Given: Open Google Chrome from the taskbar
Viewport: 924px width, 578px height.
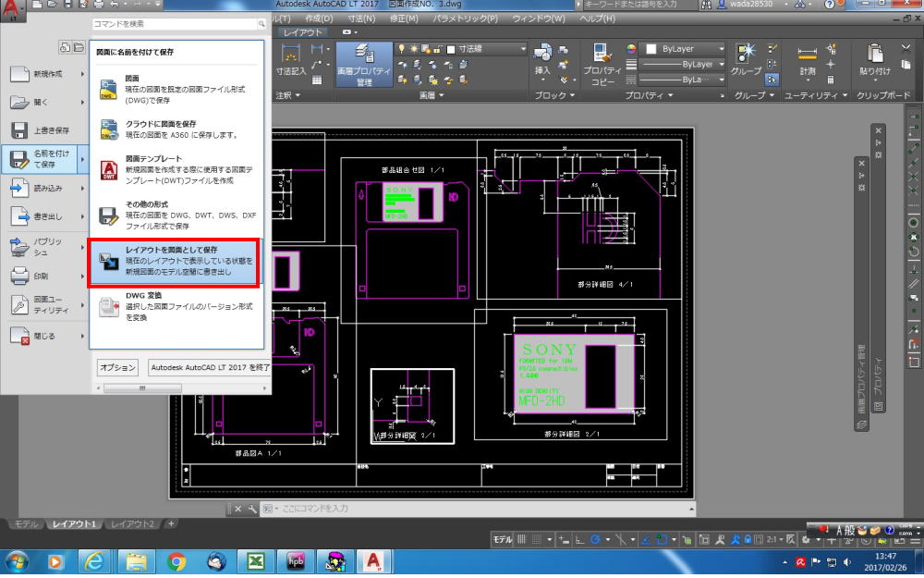Looking at the screenshot, I should (x=176, y=561).
